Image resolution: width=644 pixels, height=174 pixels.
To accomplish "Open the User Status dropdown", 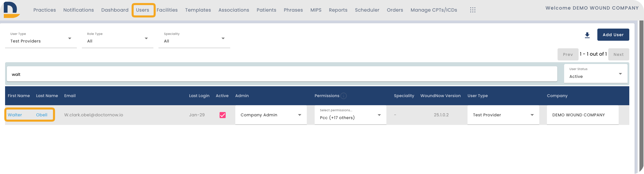I will (596, 73).
